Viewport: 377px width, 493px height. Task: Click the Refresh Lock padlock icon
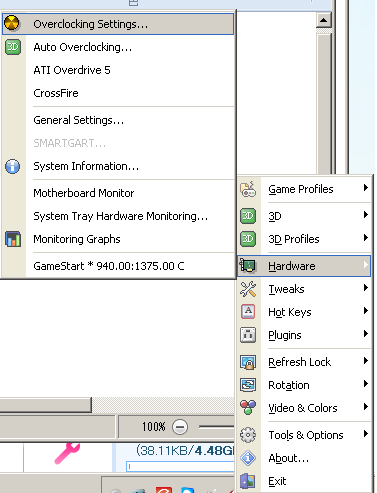(x=248, y=362)
